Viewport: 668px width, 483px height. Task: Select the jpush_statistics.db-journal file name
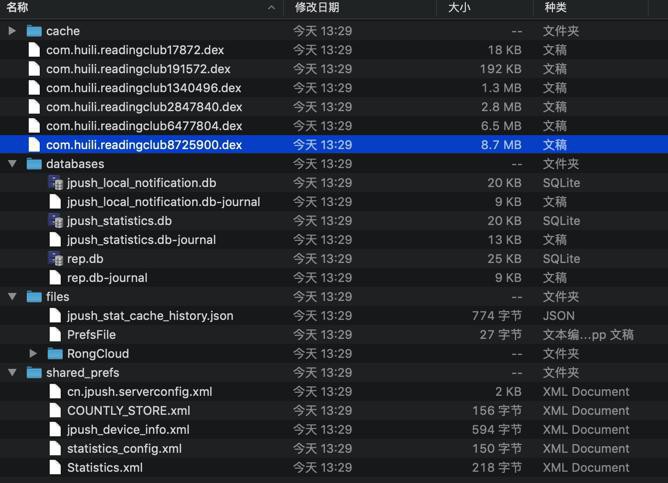[141, 239]
